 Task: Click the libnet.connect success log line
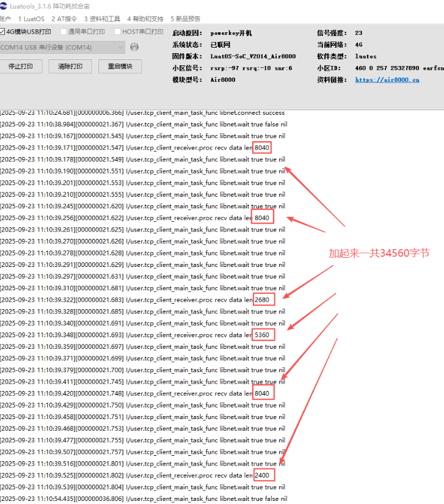click(x=142, y=113)
